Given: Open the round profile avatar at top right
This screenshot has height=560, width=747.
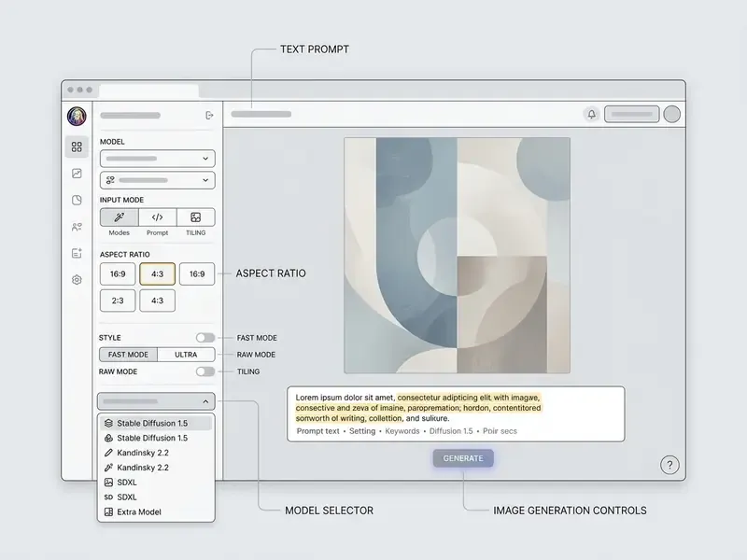Looking at the screenshot, I should 671,114.
